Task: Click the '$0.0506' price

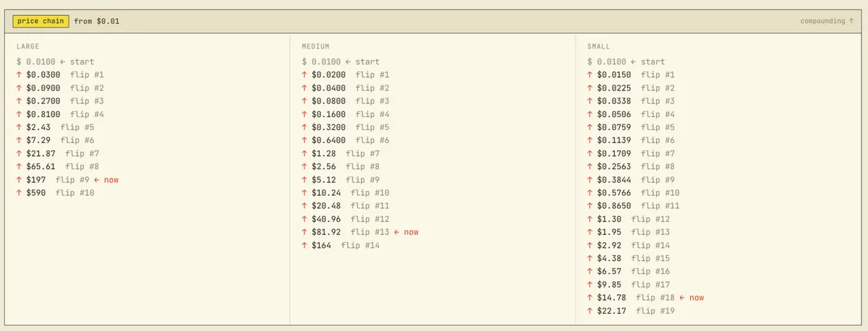Action: [x=614, y=113]
